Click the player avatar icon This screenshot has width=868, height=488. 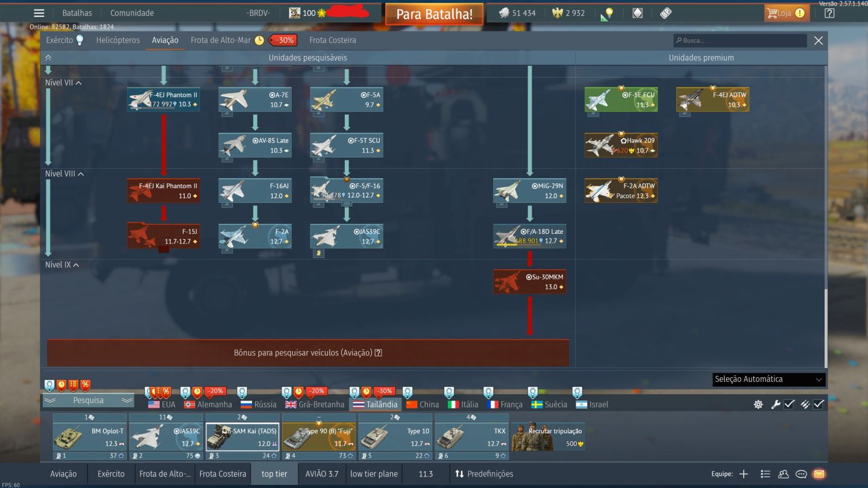pyautogui.click(x=294, y=13)
